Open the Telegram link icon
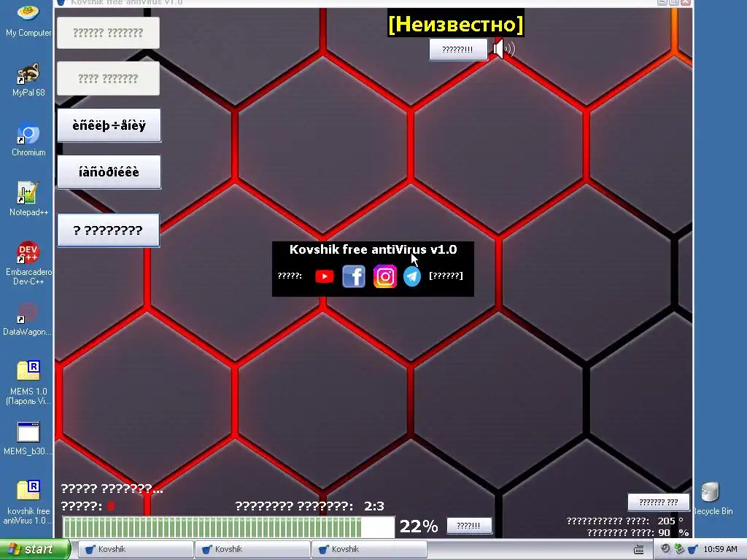The height and width of the screenshot is (560, 747). point(412,276)
